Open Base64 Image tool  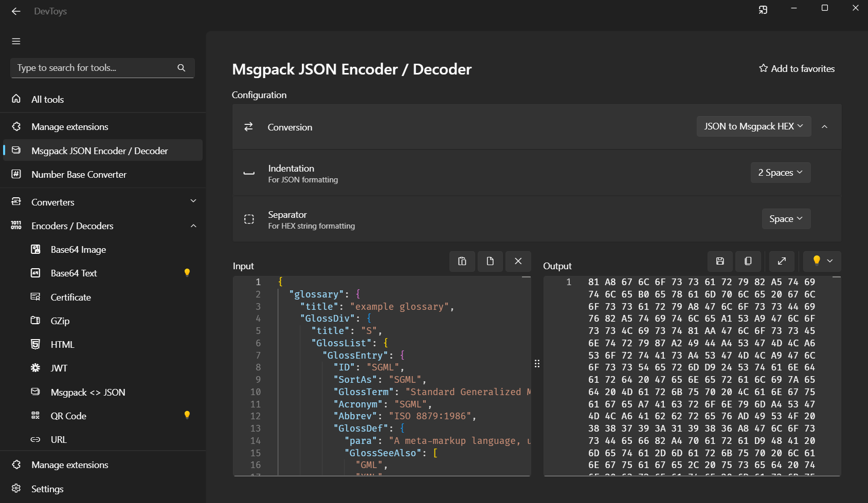(103, 249)
